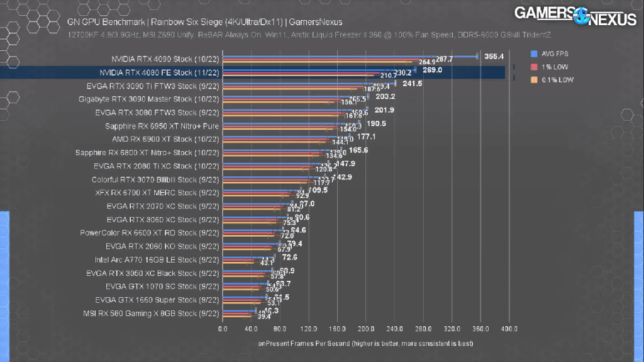The width and height of the screenshot is (644, 362).
Task: Select the x-axis tick label '280.0'
Action: (423, 329)
